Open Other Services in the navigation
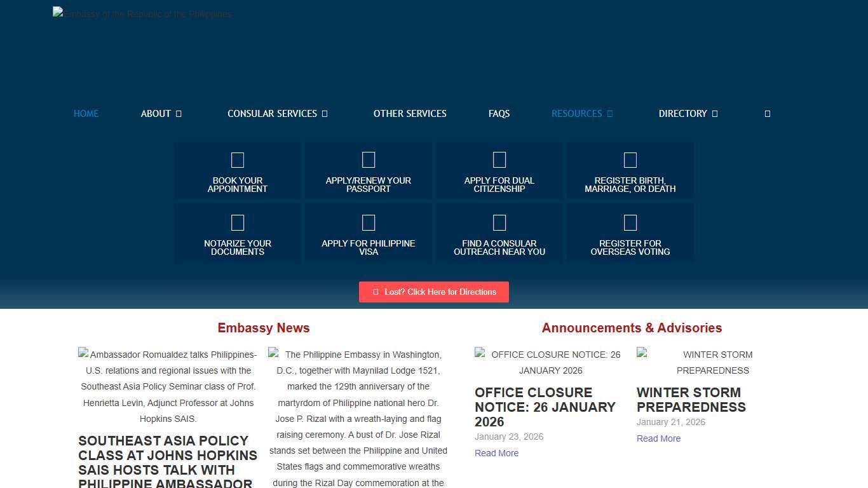868x488 pixels. click(410, 114)
